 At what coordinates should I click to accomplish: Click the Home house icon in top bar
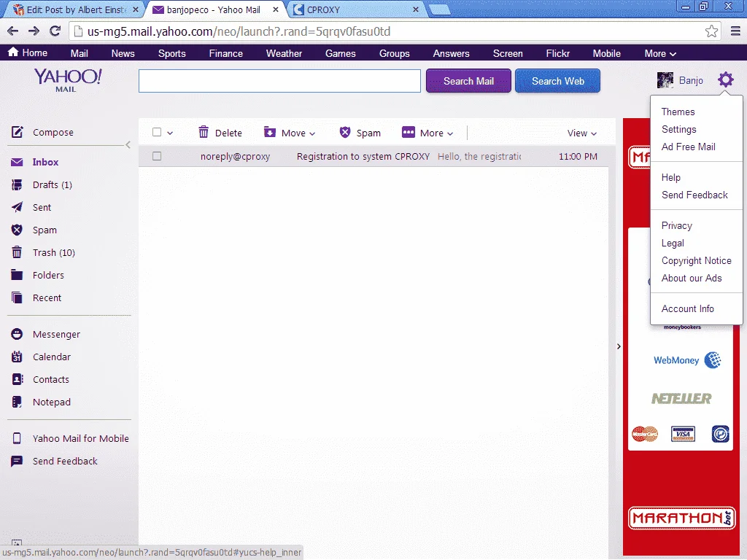point(13,52)
